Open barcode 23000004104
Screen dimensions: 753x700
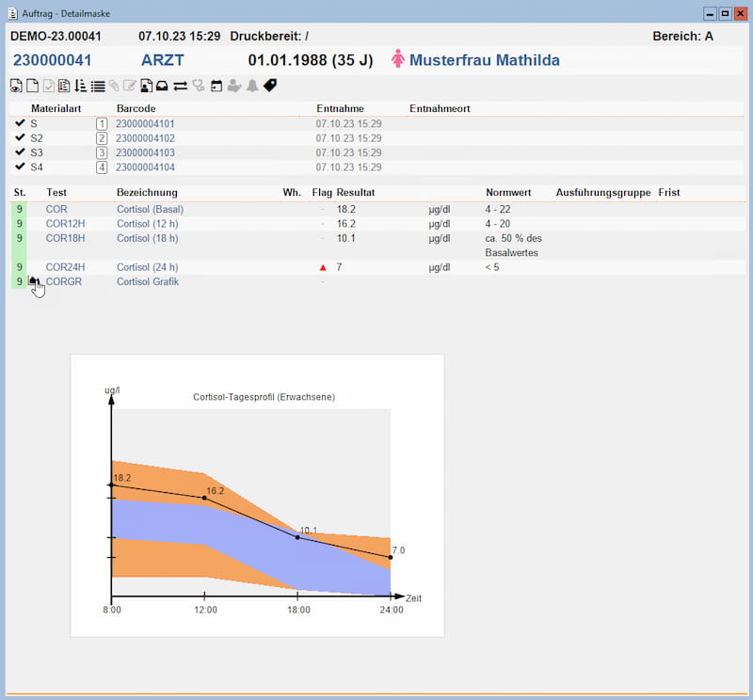tap(145, 167)
